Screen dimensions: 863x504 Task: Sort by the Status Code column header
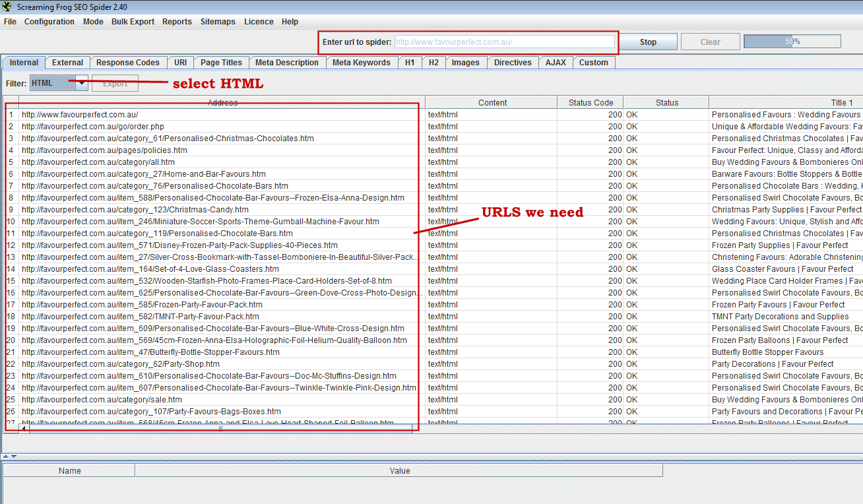coord(591,102)
